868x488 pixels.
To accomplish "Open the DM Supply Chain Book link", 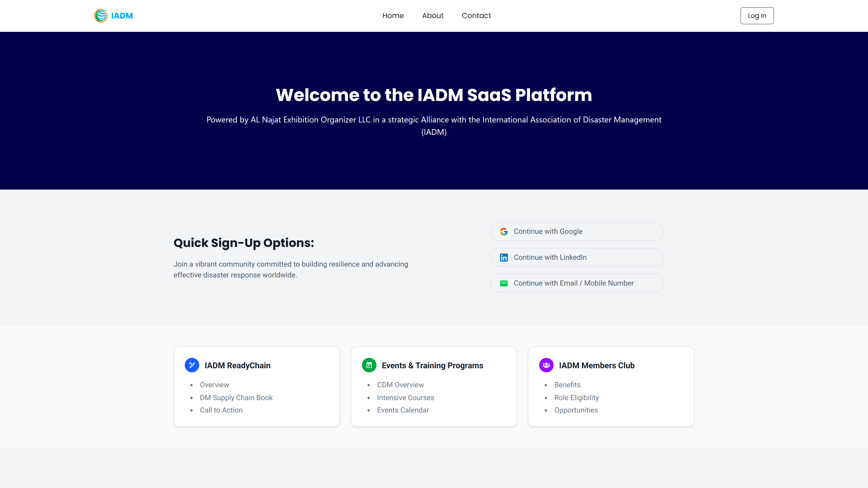I will pos(236,398).
